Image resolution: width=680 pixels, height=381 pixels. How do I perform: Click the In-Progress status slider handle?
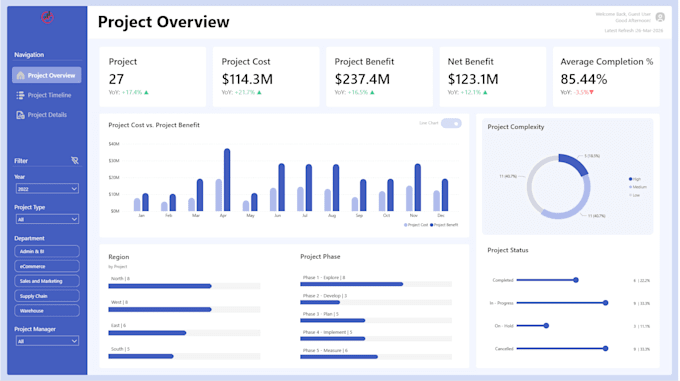point(605,303)
